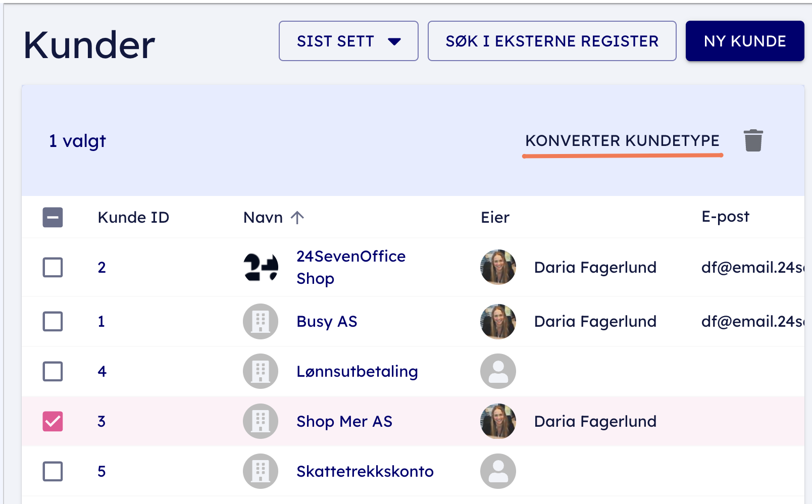The image size is (812, 504).
Task: Click the KONVERTER KUNDETYPE action
Action: coord(622,141)
